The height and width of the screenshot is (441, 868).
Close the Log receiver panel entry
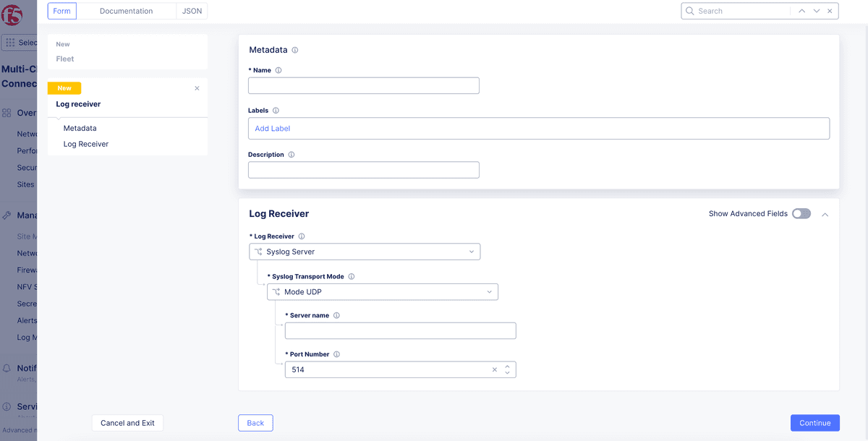point(197,88)
